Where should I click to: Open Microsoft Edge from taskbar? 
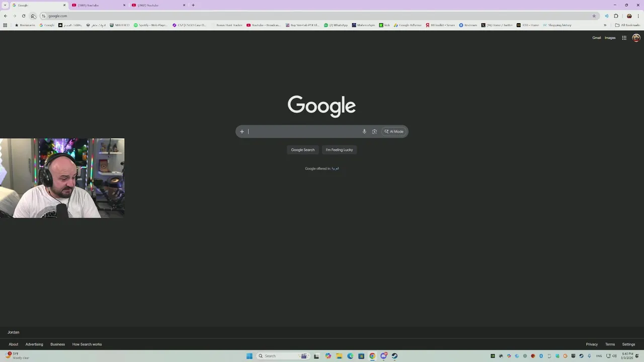pyautogui.click(x=350, y=356)
